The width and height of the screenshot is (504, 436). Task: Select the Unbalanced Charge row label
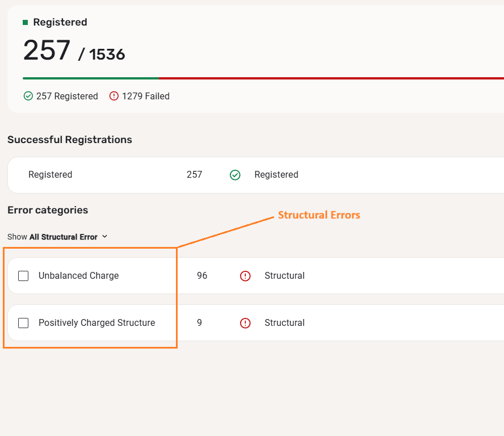coord(78,276)
